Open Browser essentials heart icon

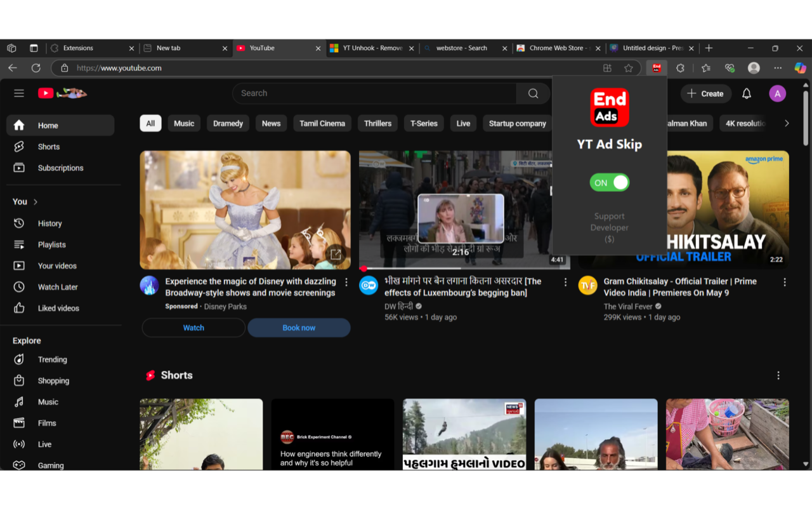pyautogui.click(x=730, y=68)
